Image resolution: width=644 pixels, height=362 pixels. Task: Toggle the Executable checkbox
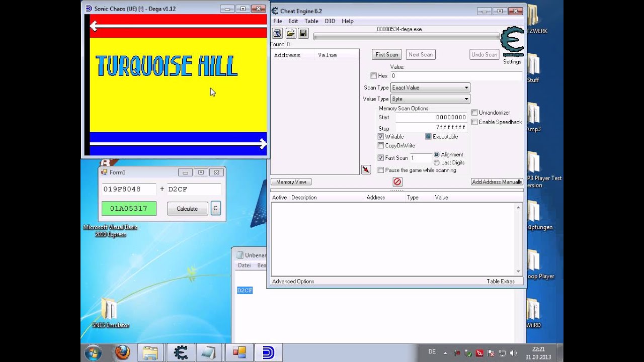coord(428,137)
